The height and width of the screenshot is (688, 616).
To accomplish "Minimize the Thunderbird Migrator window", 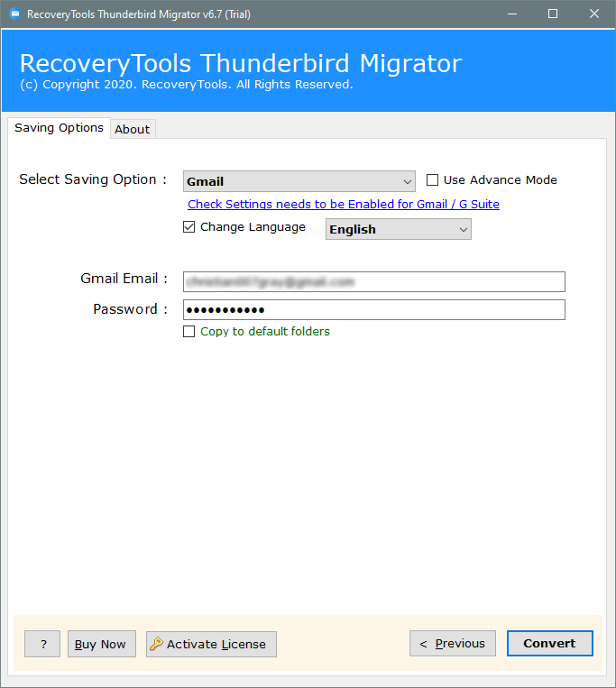I will tap(512, 14).
